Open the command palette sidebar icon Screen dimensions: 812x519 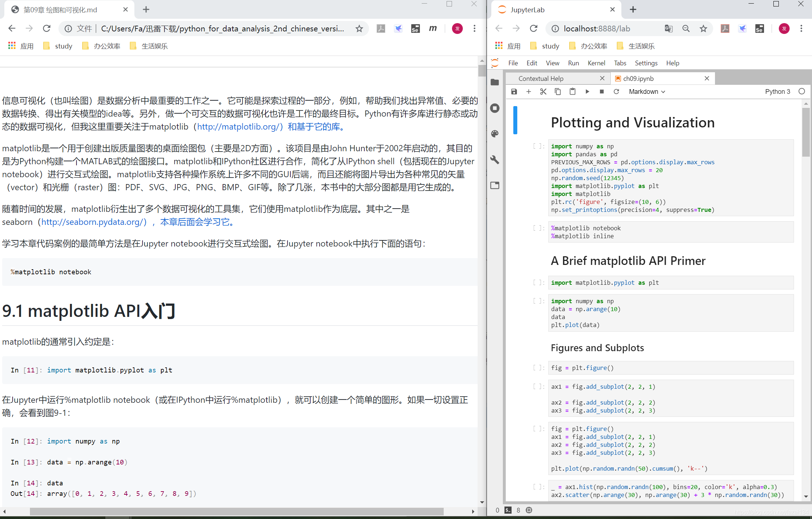(495, 134)
